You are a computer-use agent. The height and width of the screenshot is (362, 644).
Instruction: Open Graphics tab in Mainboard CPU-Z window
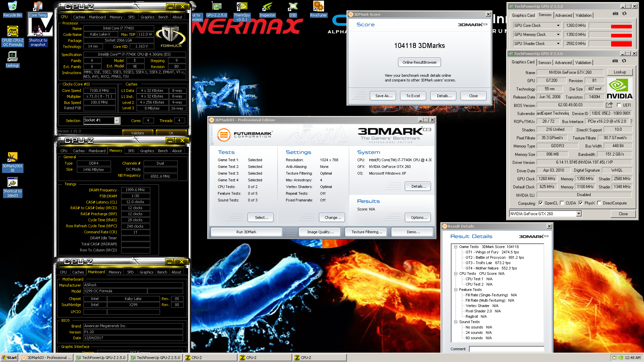(x=147, y=272)
